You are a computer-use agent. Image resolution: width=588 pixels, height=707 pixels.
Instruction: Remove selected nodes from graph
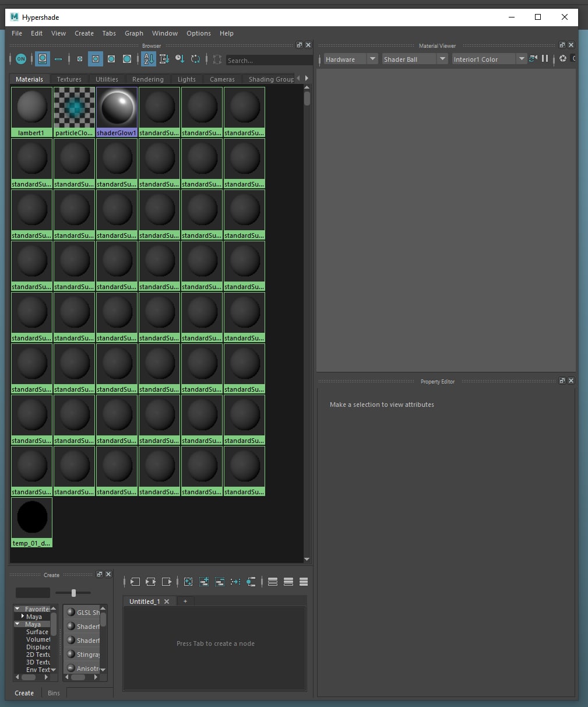(x=220, y=582)
